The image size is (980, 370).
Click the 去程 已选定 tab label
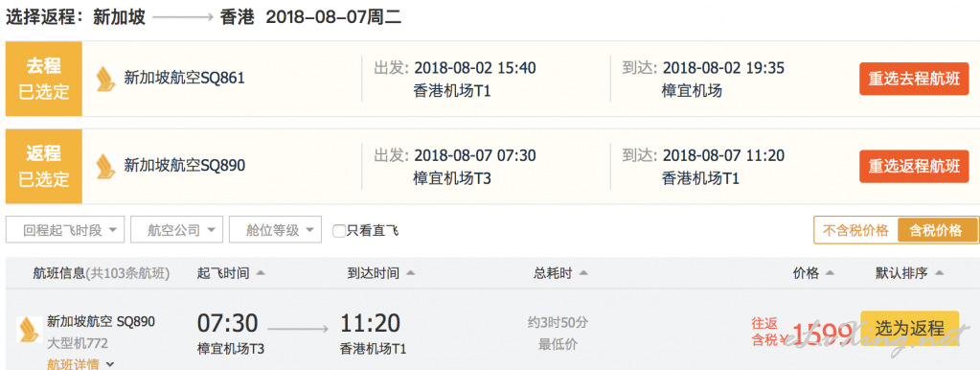click(44, 79)
